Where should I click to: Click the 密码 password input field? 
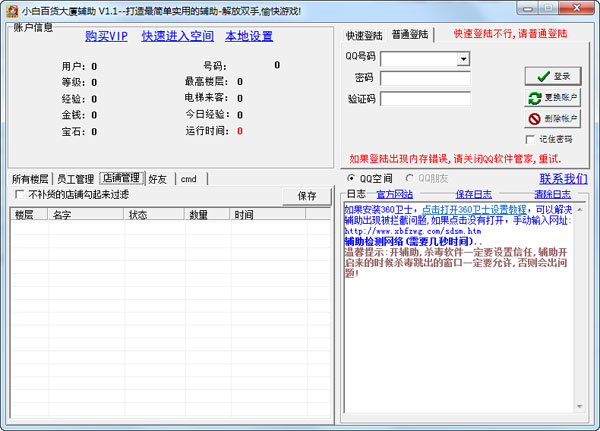pyautogui.click(x=426, y=78)
